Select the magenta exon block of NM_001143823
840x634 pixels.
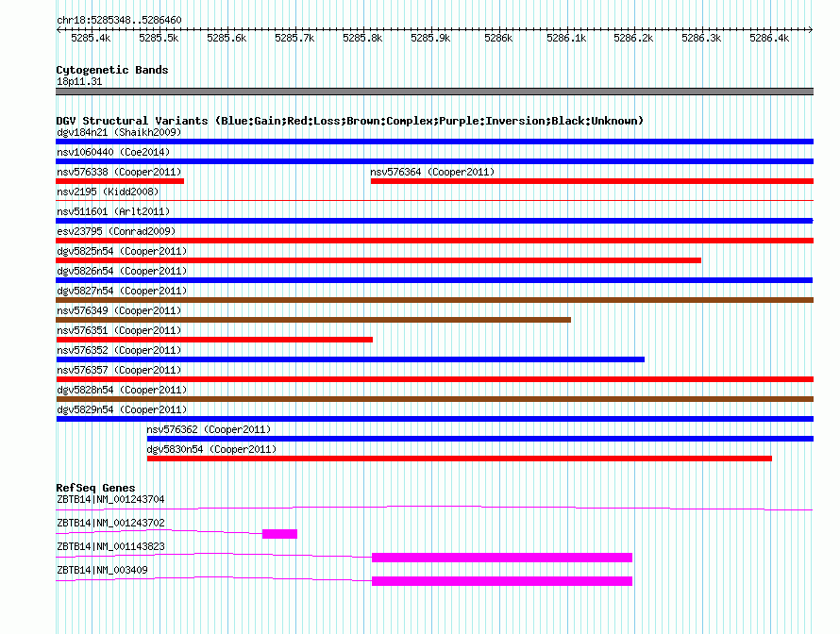(502, 558)
